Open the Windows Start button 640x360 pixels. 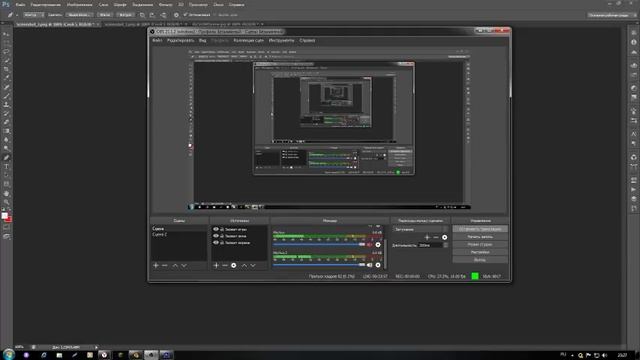pyautogui.click(x=9, y=354)
